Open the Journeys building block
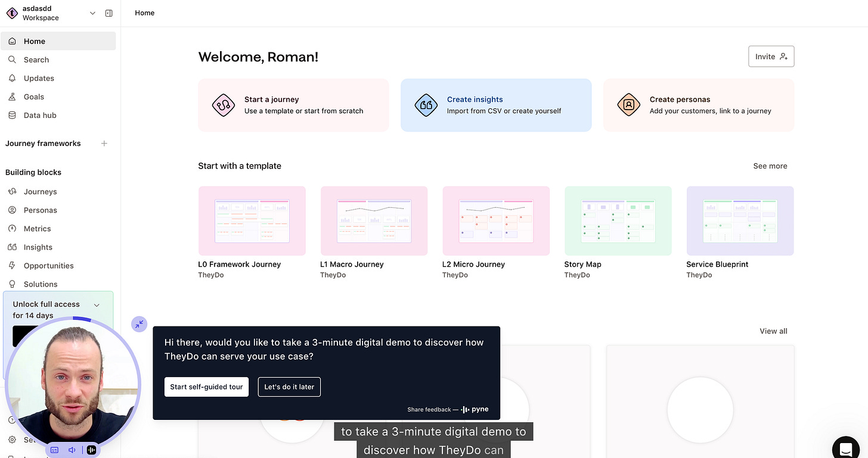The width and height of the screenshot is (868, 458). (x=58, y=192)
